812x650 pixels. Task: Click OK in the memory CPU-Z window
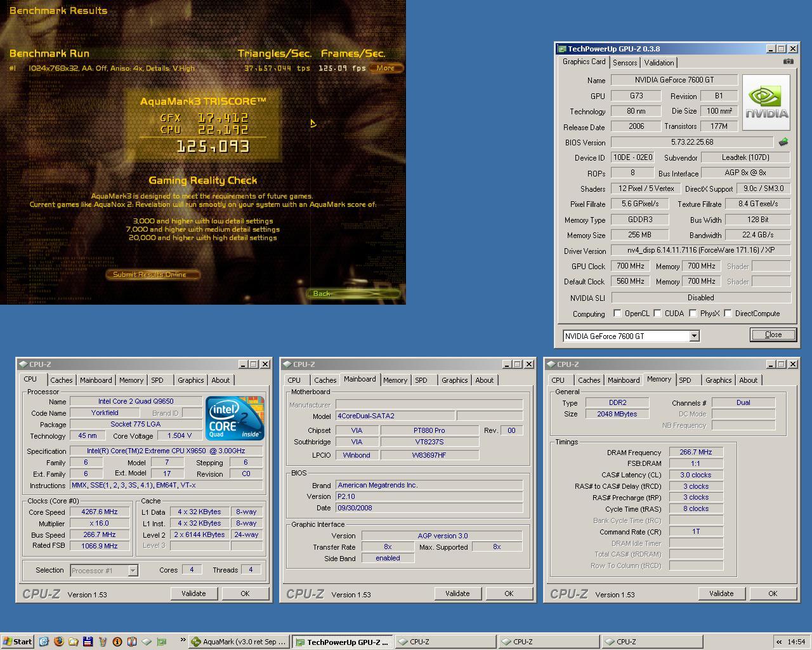tap(773, 594)
